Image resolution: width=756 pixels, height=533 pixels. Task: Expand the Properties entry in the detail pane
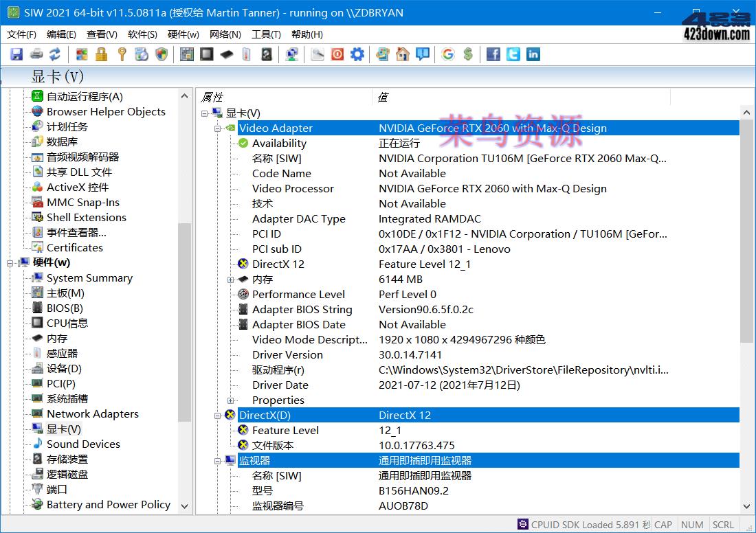coord(230,400)
